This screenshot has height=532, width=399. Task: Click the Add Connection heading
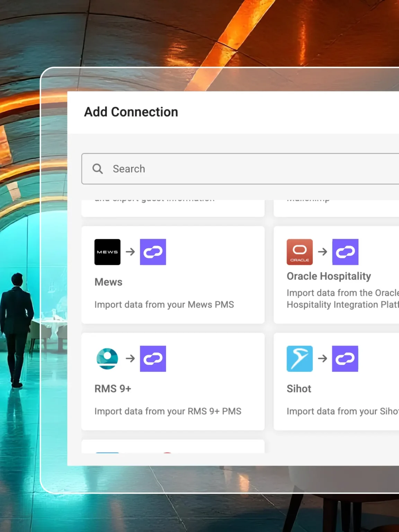click(x=131, y=112)
